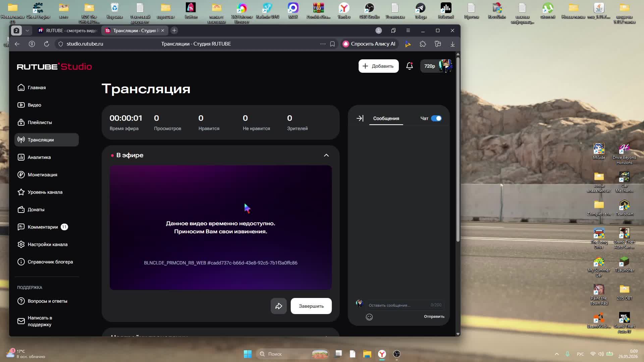Open Уровень канала page

[40, 192]
